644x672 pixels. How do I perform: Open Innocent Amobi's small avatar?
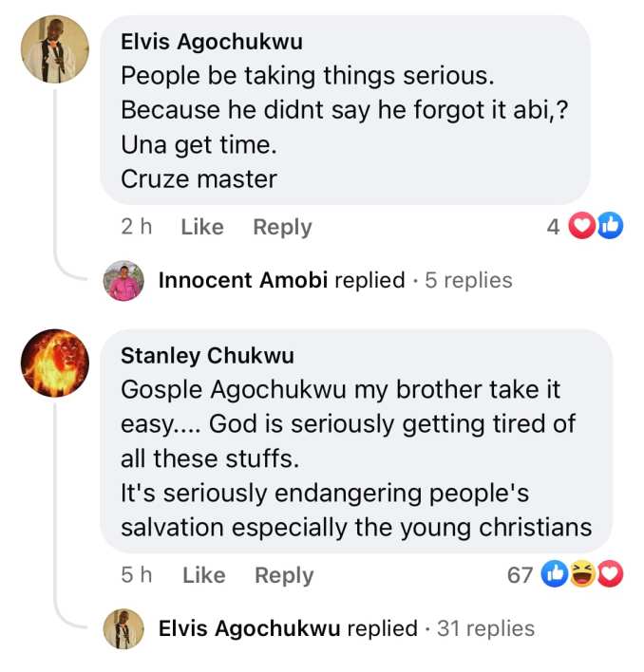click(123, 281)
